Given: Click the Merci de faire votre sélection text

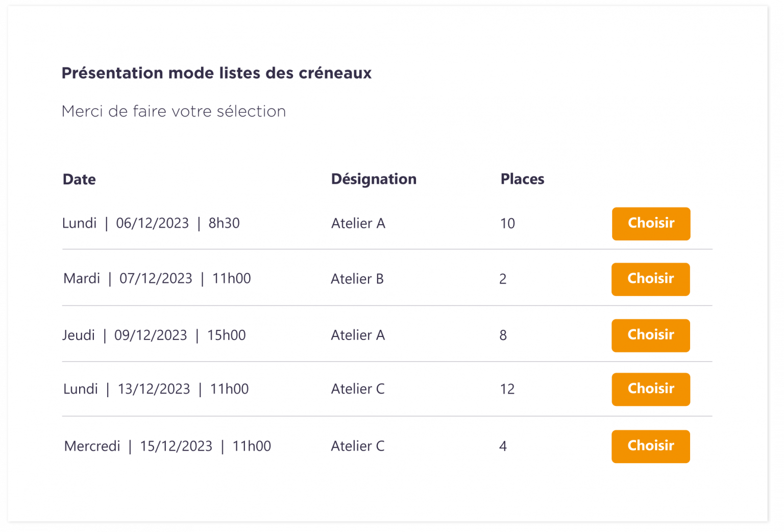Looking at the screenshot, I should click(174, 111).
